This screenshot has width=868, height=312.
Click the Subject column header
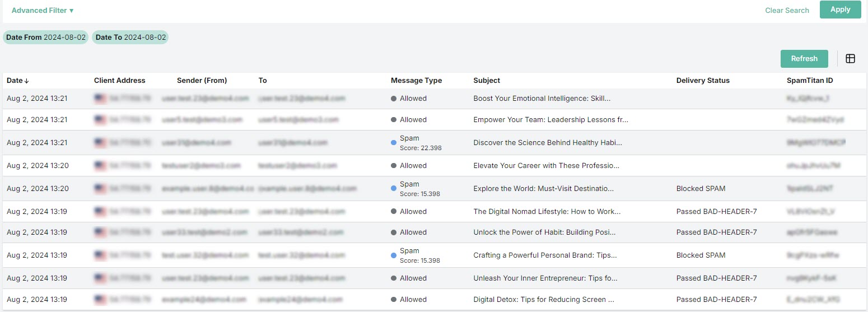[x=487, y=81]
